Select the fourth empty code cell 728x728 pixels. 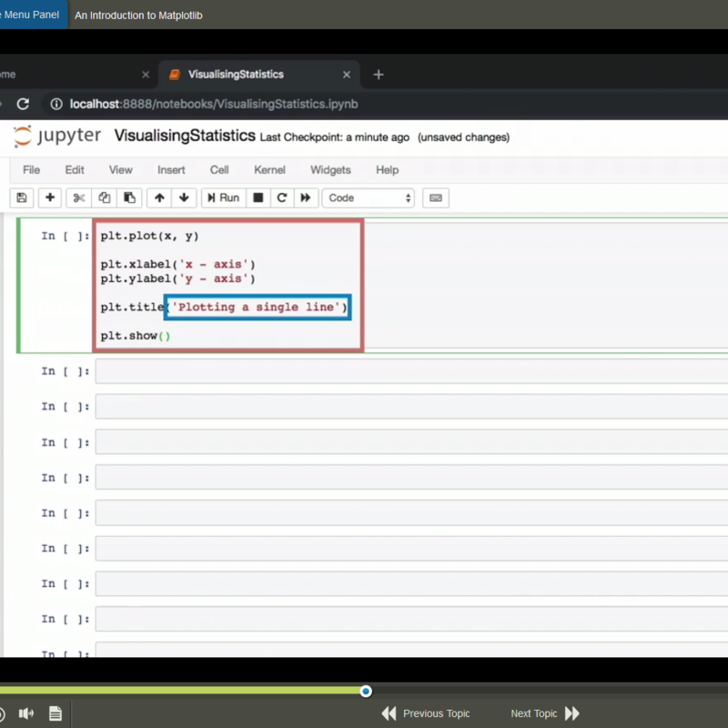411,478
